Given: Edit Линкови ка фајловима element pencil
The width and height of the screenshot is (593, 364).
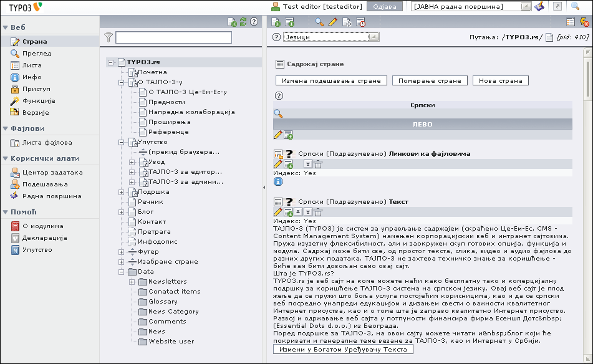Looking at the screenshot, I should [x=277, y=164].
